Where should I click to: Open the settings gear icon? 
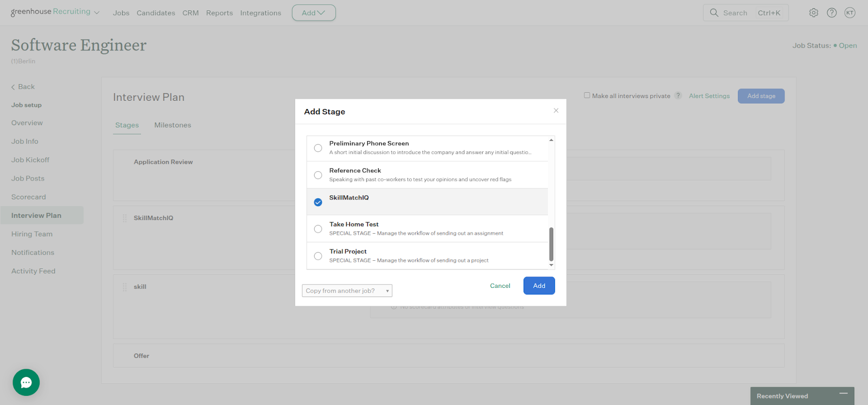813,13
